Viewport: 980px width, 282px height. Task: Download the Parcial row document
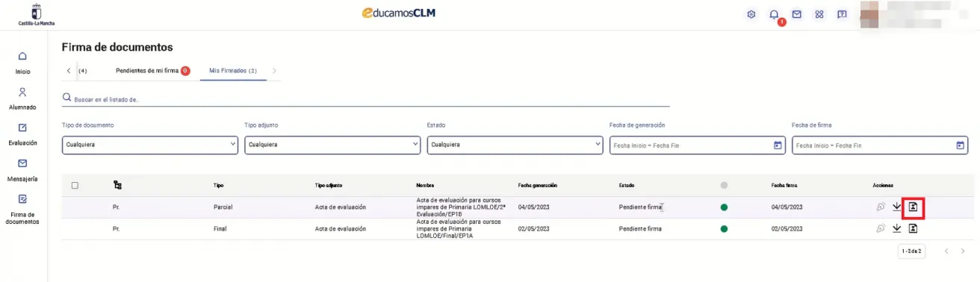click(897, 207)
